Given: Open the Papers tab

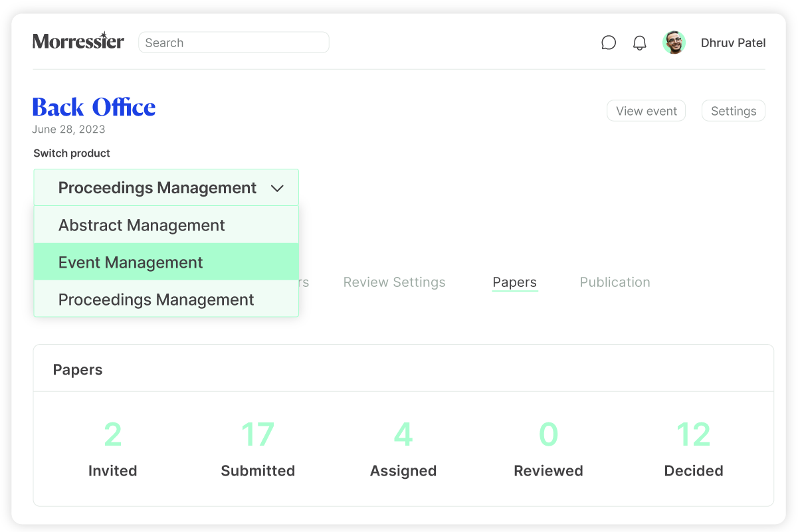Looking at the screenshot, I should 514,282.
